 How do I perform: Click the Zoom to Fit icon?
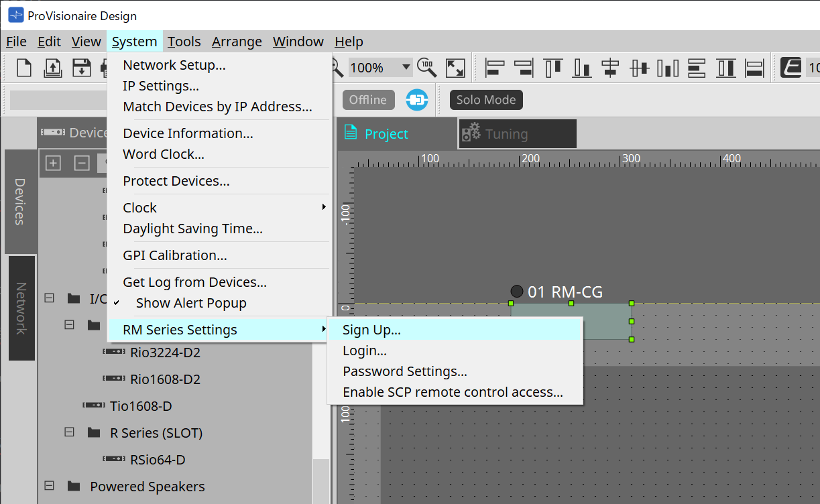pyautogui.click(x=456, y=68)
